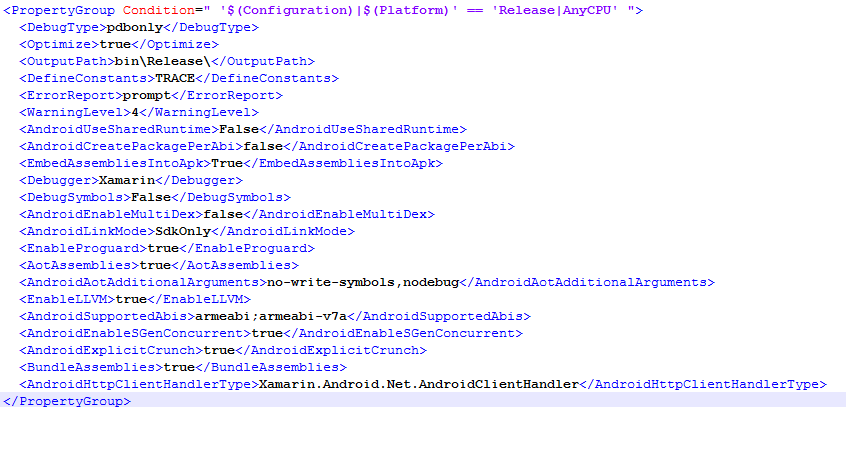Screen dimensions: 846x460
Task: Click the false value in AndroidCreatePackagePerAbi
Action: (x=263, y=146)
